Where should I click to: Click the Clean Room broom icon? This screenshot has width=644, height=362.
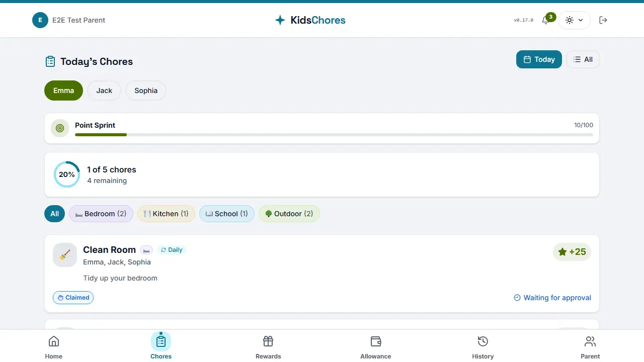click(65, 255)
